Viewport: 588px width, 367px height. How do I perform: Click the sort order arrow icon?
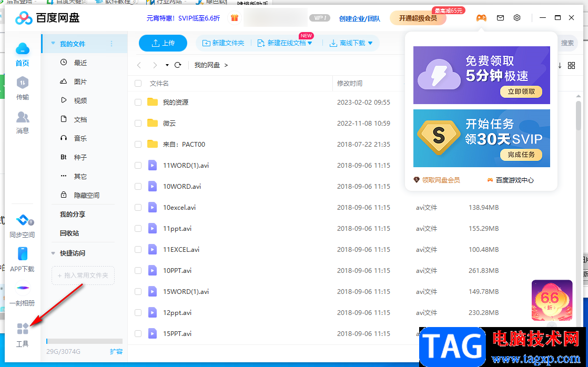[x=560, y=66]
